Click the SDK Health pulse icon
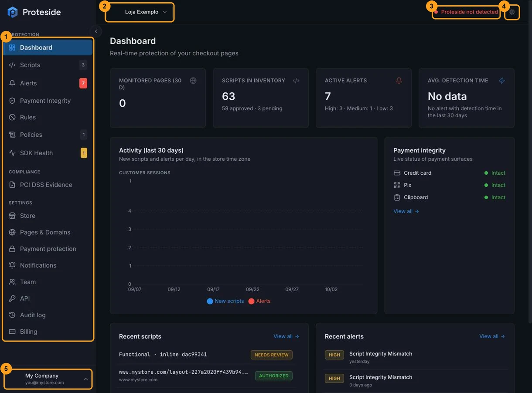The height and width of the screenshot is (393, 532). [12, 153]
